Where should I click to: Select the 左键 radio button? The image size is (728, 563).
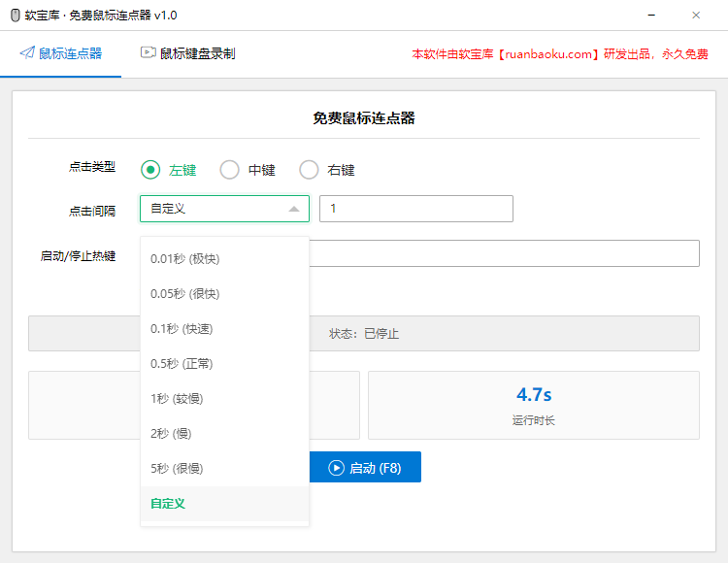[150, 170]
